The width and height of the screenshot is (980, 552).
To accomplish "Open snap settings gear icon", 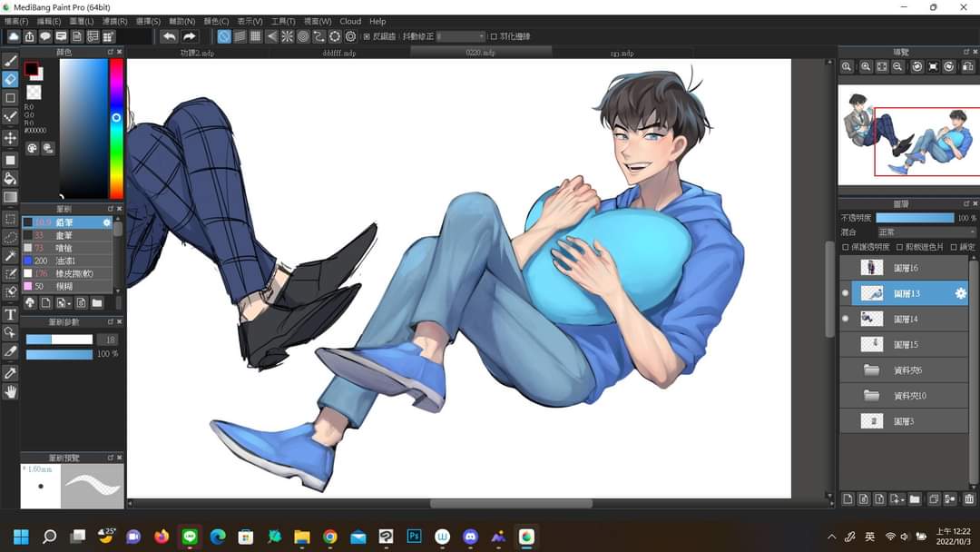I will 350,36.
